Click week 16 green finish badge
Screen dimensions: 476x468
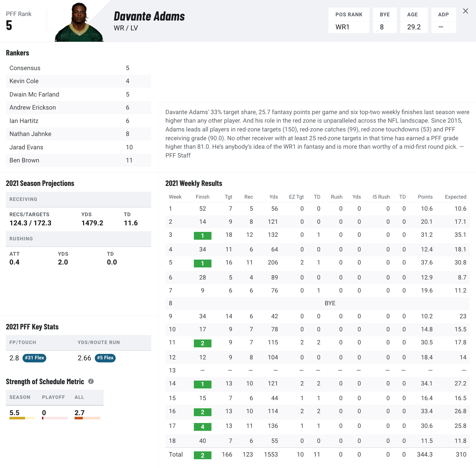pyautogui.click(x=203, y=412)
